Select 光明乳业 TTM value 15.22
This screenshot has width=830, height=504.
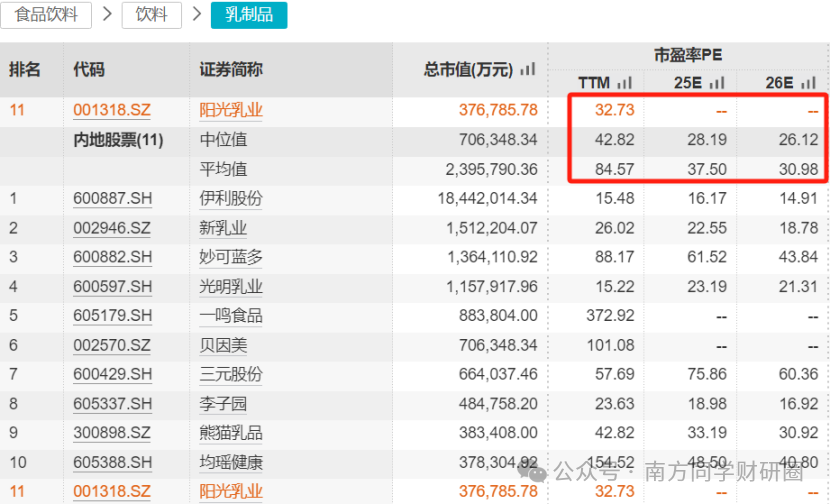[x=614, y=287]
